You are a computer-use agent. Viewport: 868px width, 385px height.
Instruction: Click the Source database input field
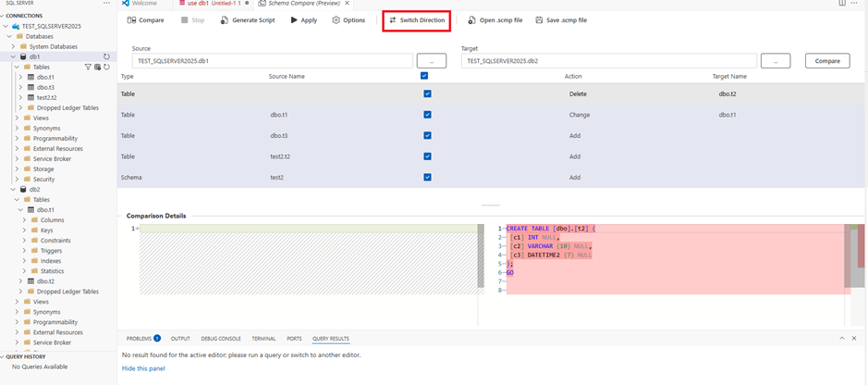pyautogui.click(x=273, y=61)
